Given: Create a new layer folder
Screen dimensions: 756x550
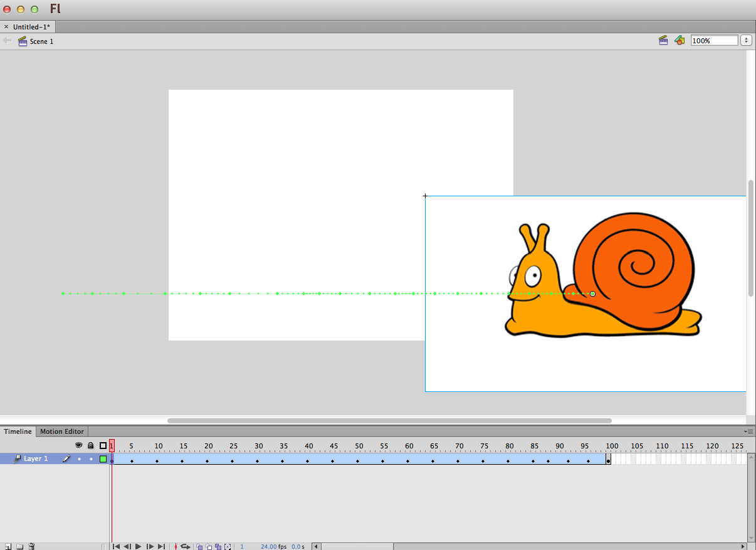Looking at the screenshot, I should 19,546.
